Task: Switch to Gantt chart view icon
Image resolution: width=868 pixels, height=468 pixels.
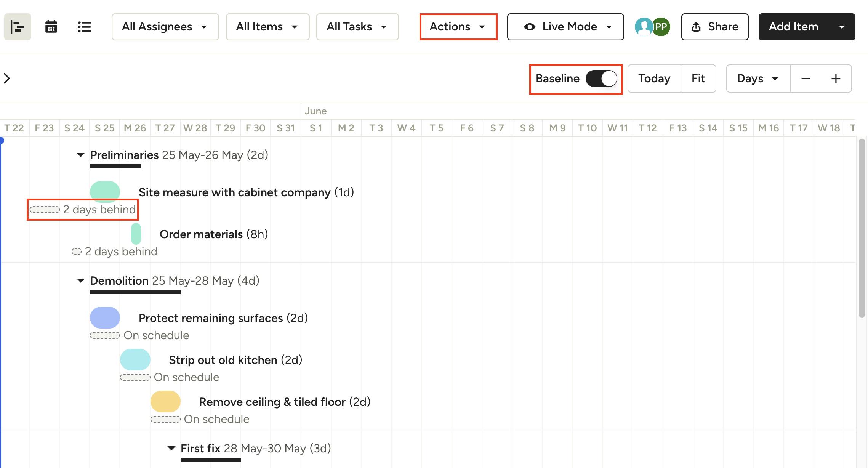Action: [x=18, y=27]
